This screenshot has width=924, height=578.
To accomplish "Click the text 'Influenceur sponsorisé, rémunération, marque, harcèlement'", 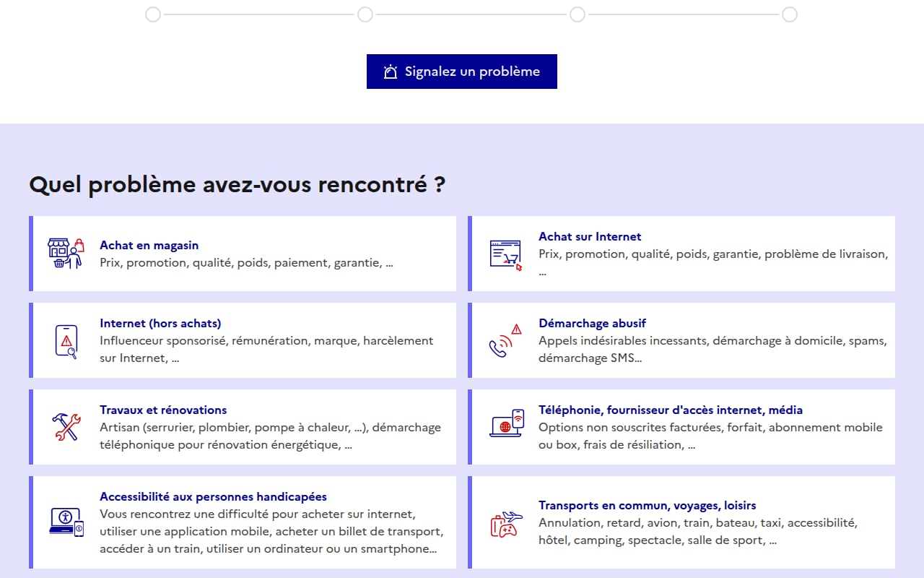I will tap(266, 340).
